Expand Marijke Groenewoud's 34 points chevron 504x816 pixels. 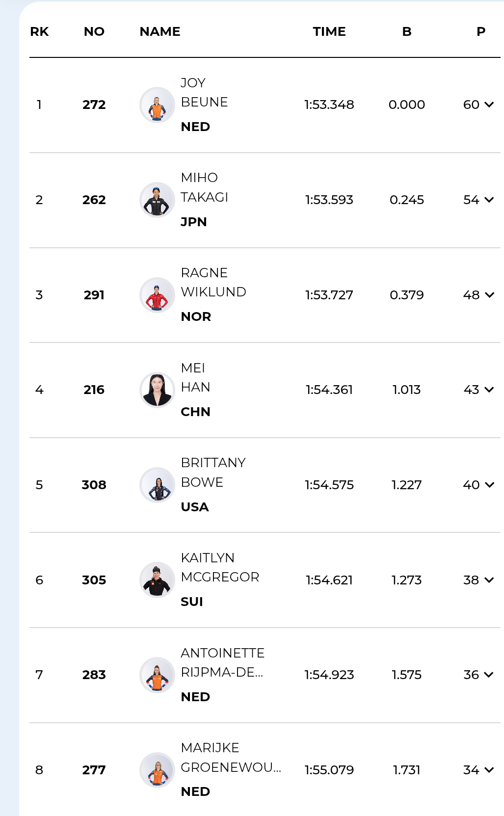pyautogui.click(x=489, y=770)
